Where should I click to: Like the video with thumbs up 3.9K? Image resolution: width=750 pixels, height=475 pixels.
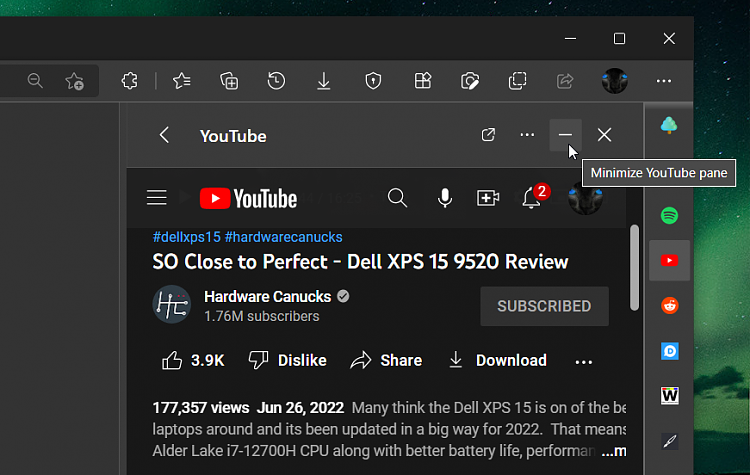coord(193,360)
